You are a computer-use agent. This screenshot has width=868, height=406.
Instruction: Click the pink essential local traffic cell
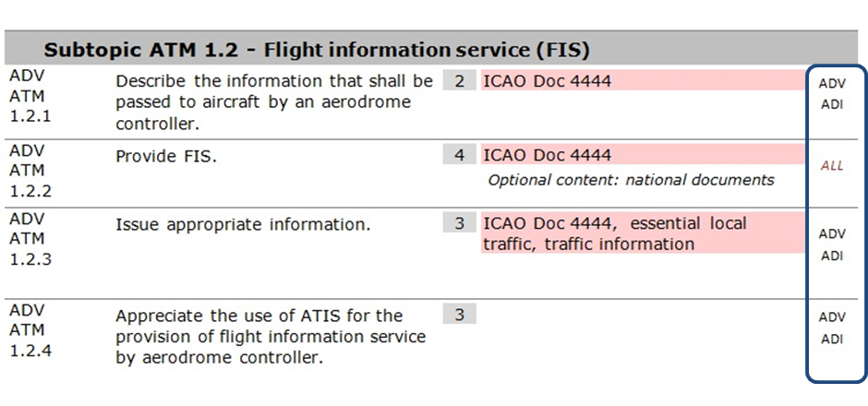pyautogui.click(x=643, y=233)
